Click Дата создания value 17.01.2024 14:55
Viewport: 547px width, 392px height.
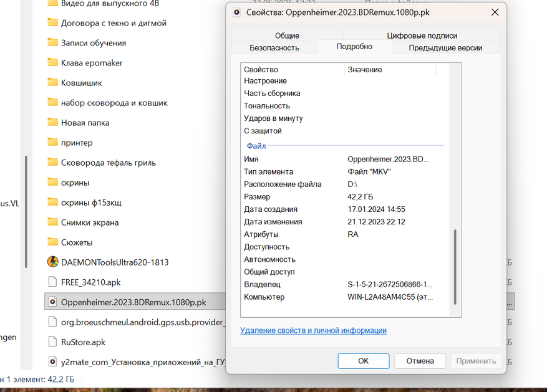[376, 209]
